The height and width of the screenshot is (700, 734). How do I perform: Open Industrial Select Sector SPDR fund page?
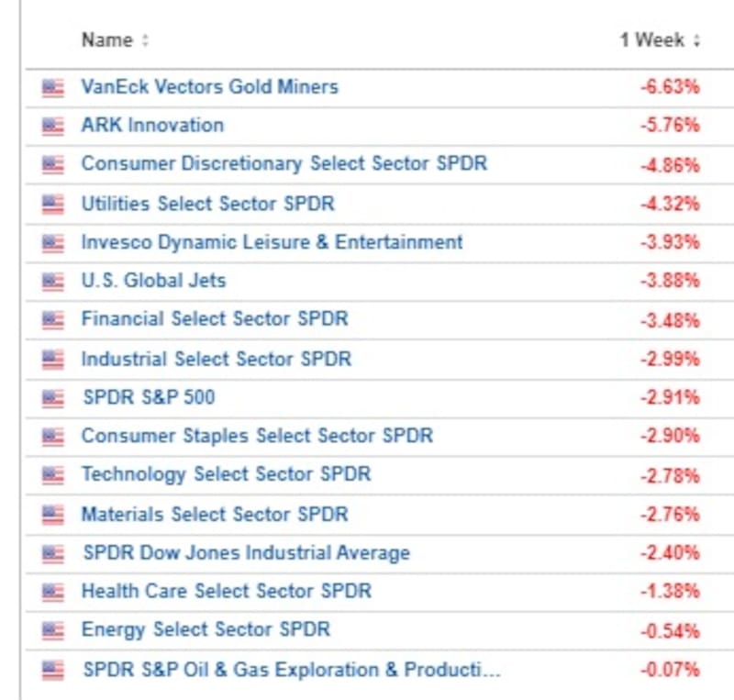click(x=216, y=359)
